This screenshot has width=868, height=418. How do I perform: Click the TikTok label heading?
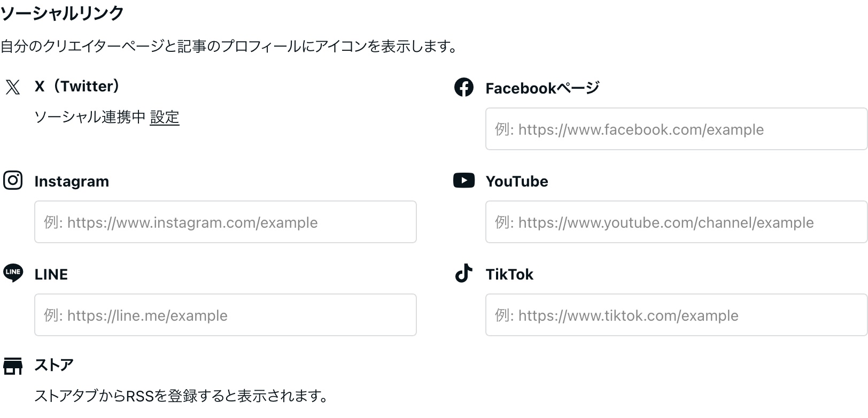click(x=509, y=275)
